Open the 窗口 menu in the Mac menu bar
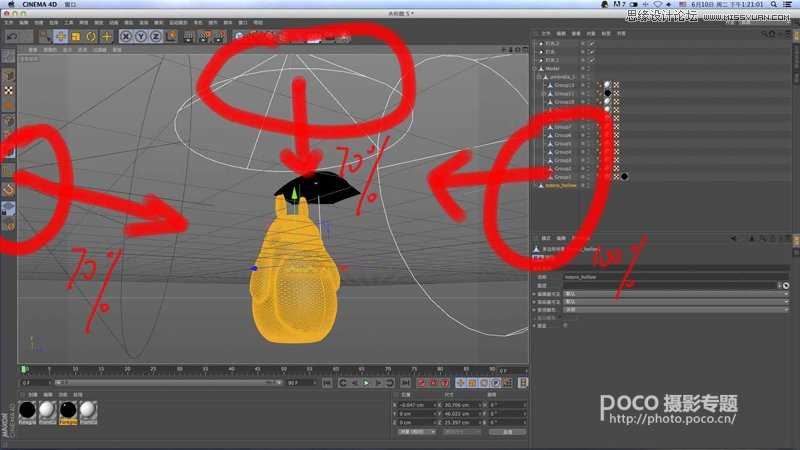Image resolution: width=800 pixels, height=450 pixels. [70, 4]
